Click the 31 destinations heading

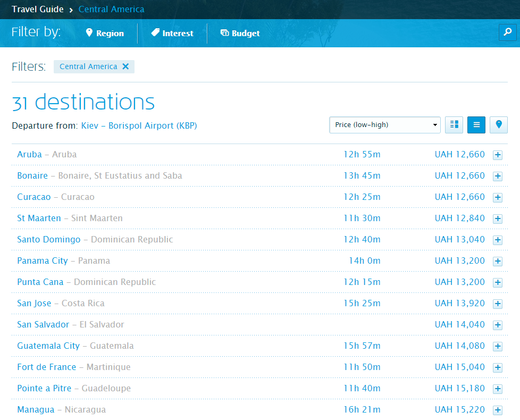point(83,102)
